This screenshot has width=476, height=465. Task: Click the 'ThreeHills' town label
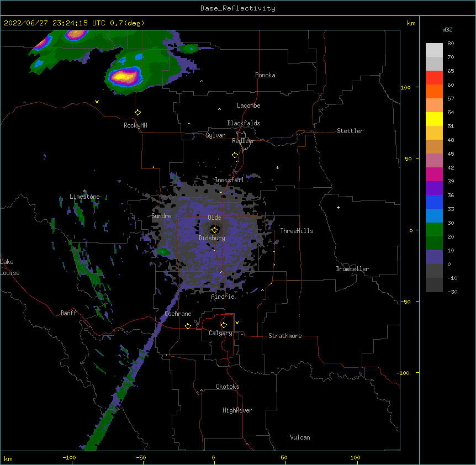coord(297,231)
